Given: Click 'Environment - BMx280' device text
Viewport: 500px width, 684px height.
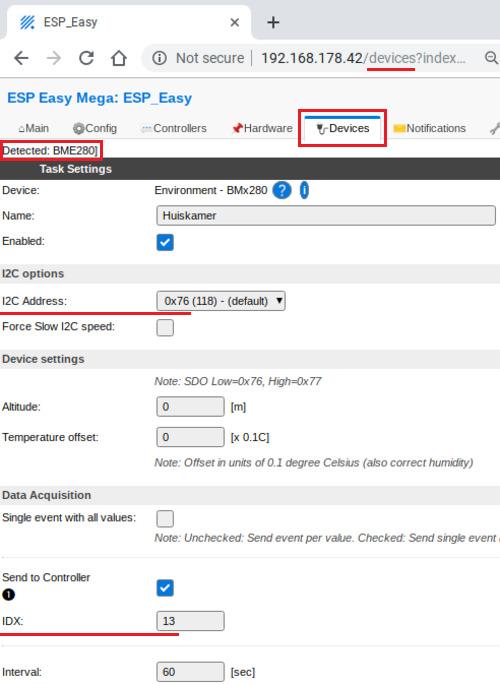Looking at the screenshot, I should 211,190.
